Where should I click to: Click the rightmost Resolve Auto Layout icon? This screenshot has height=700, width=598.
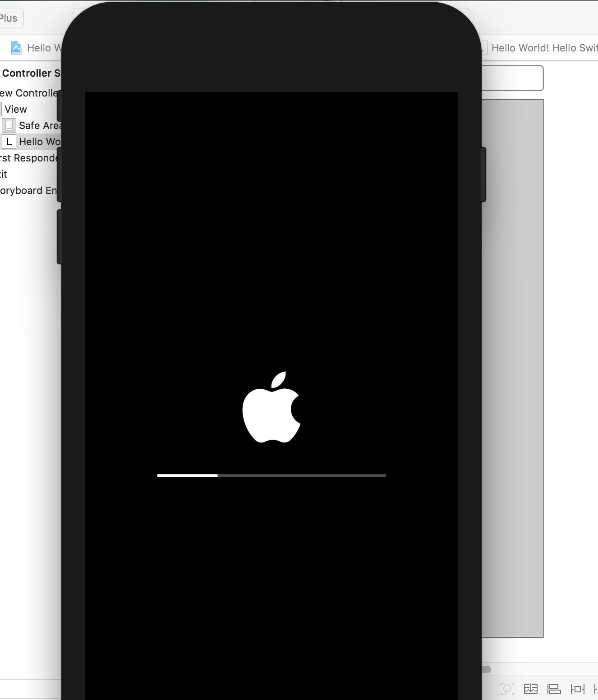tap(595, 689)
